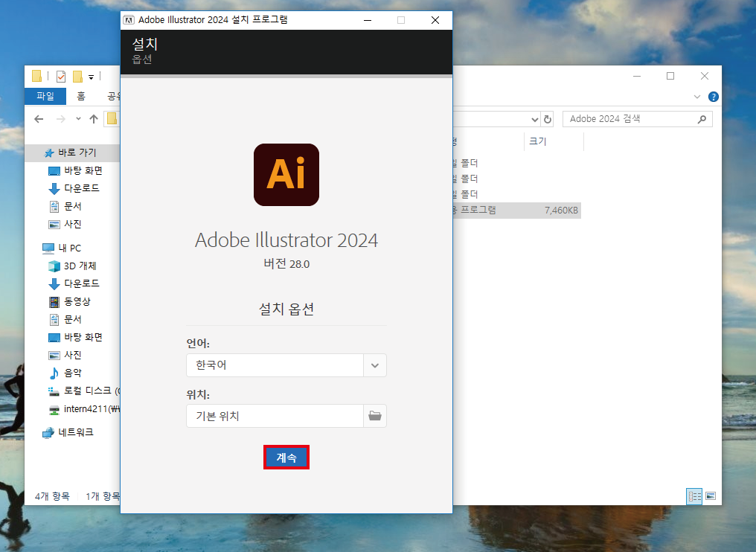Open 다운로드 under 바로 가기
The width and height of the screenshot is (756, 552).
point(74,188)
